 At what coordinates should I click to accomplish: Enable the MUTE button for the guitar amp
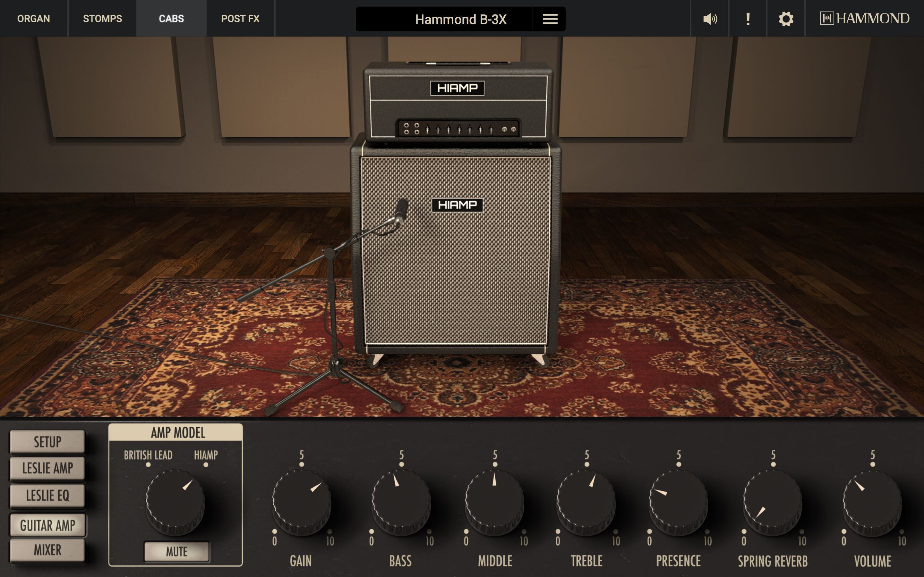pos(176,551)
